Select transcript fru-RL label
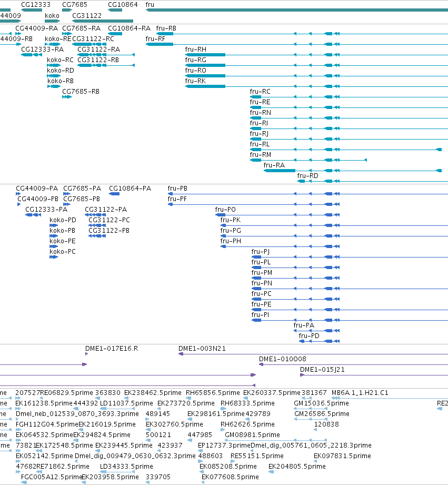448x485 pixels. 260,144
